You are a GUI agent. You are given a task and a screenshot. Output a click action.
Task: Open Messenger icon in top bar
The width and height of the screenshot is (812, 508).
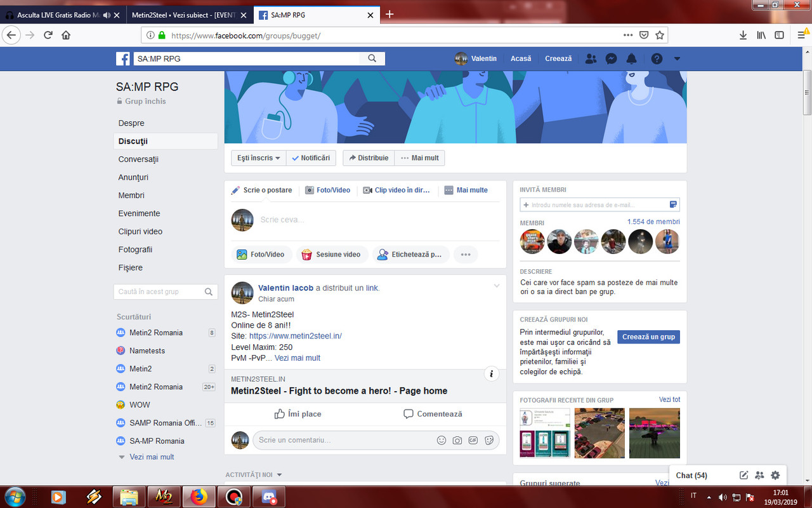(x=611, y=58)
